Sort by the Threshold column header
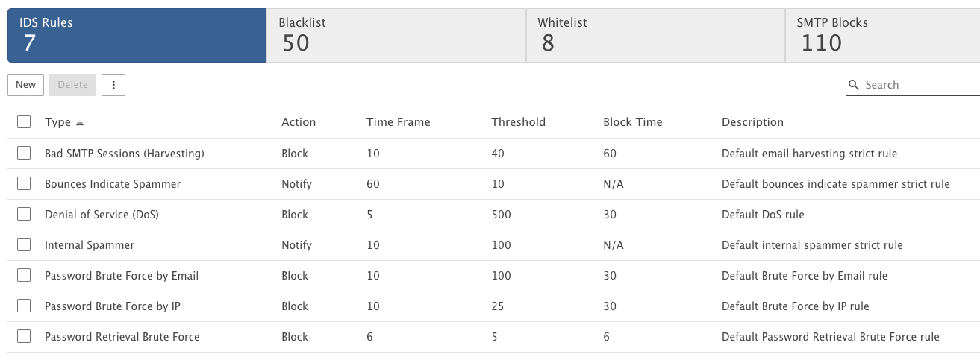Viewport: 980px width, 363px height. coord(518,122)
